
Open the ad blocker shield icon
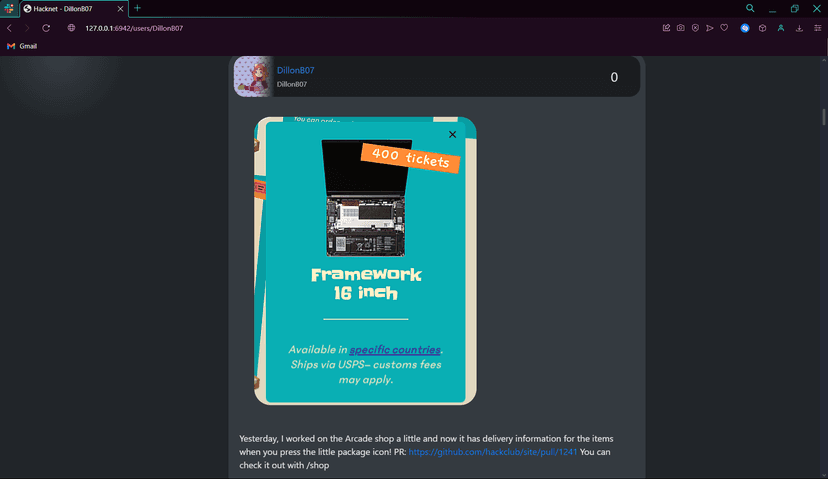[x=695, y=28]
